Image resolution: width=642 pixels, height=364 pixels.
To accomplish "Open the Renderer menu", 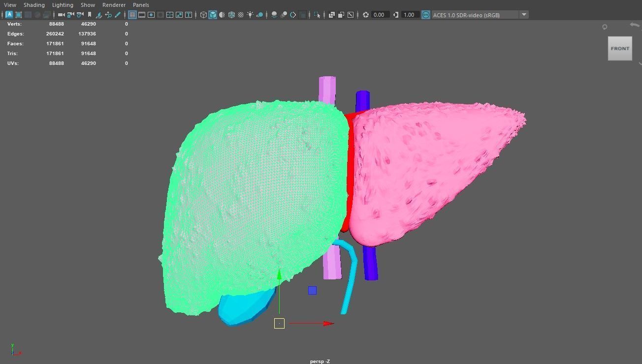I will click(x=114, y=5).
